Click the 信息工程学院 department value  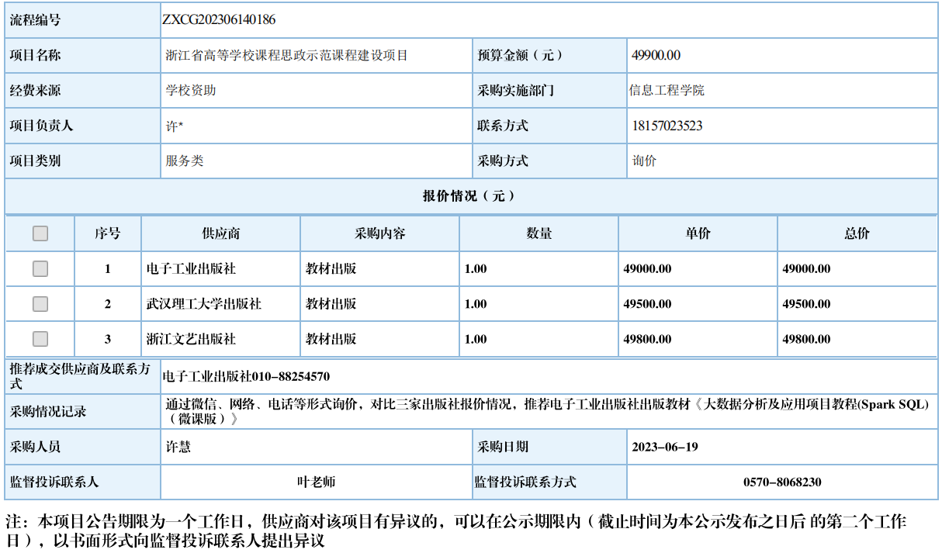point(667,91)
